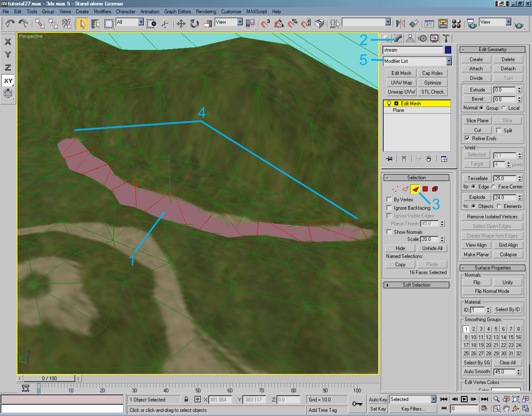Switch to Polygon sub-object mode
Image resolution: width=532 pixels, height=416 pixels.
click(x=425, y=189)
